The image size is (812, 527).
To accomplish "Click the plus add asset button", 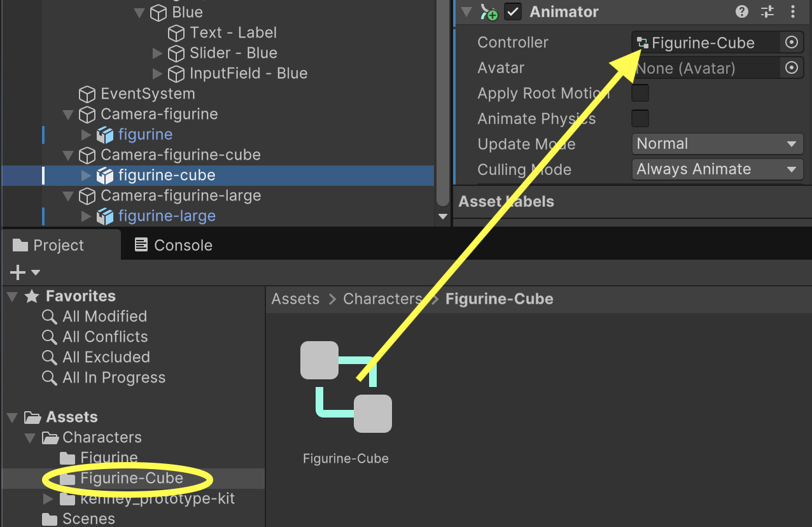I will pos(18,273).
